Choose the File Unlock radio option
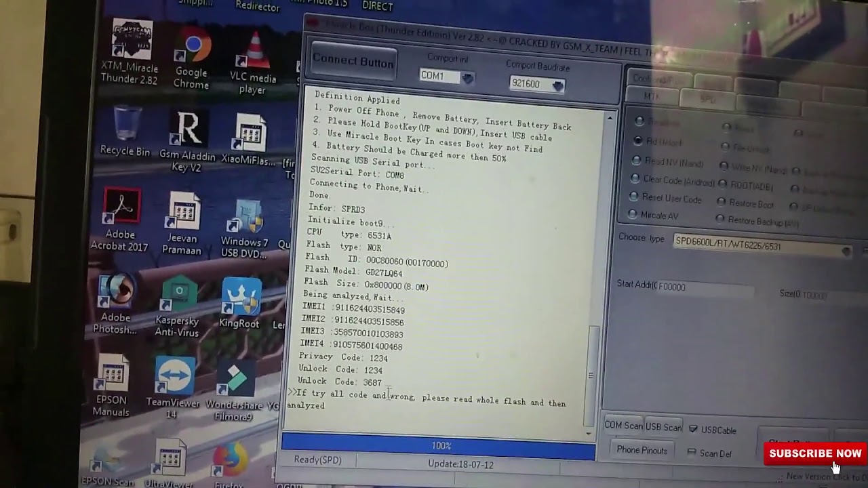This screenshot has width=868, height=488. [746, 148]
